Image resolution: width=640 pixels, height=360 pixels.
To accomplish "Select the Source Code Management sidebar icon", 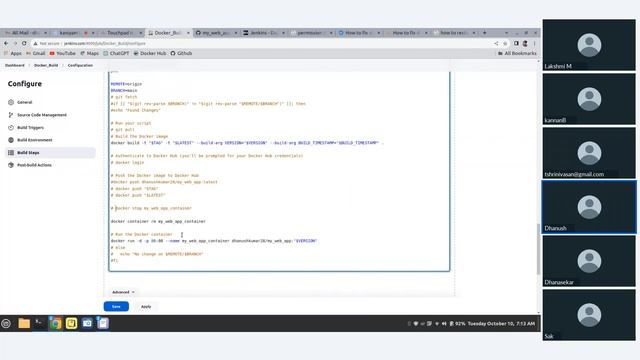I will 11,115.
